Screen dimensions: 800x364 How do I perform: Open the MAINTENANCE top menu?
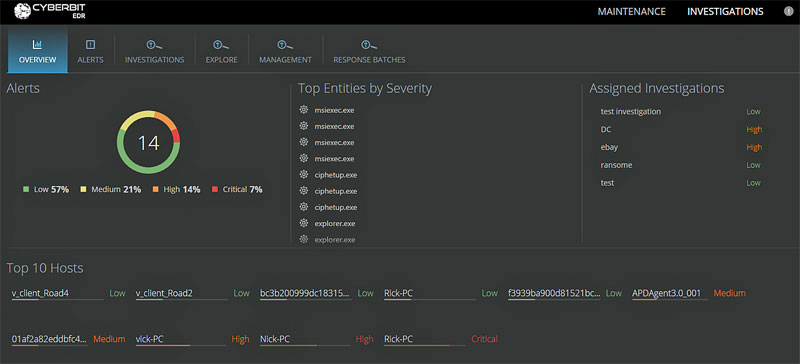click(632, 11)
